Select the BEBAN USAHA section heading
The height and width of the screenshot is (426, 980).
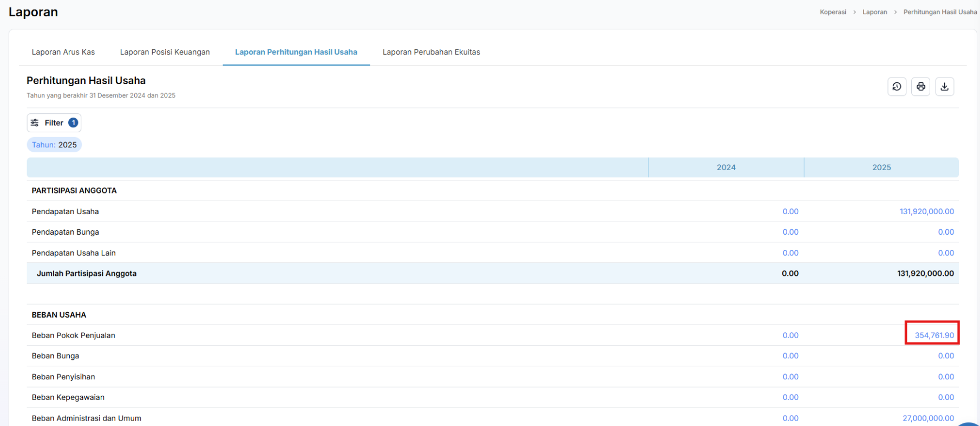tap(59, 315)
